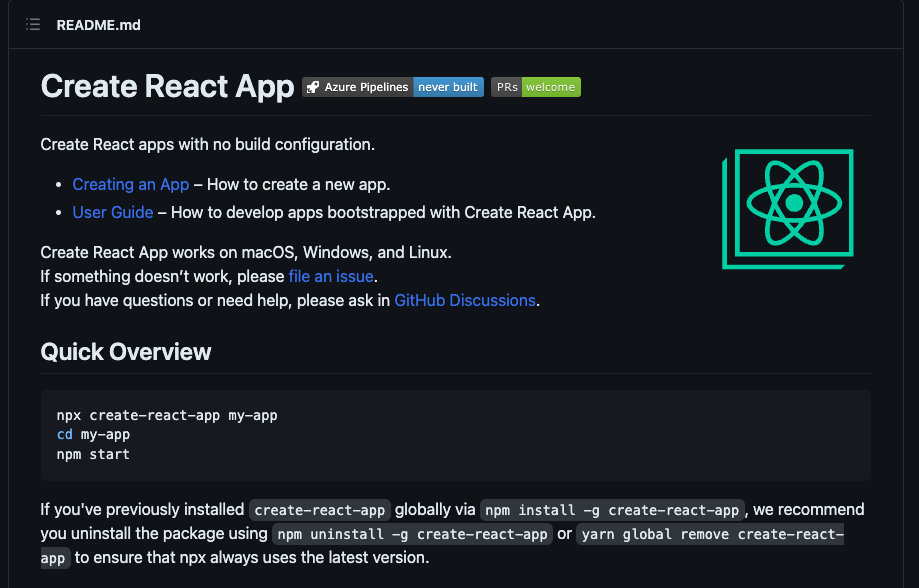Screen dimensions: 919x588
Task: Click the cd my-app code line
Action: pos(93,434)
